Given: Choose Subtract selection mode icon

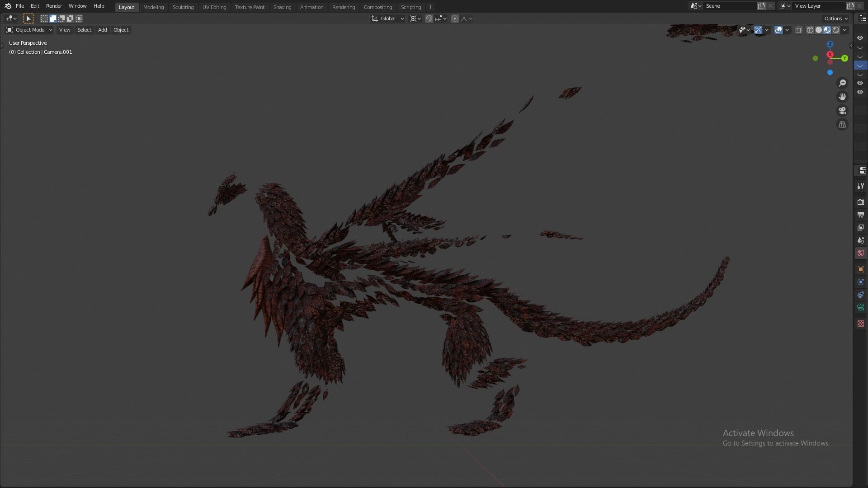Looking at the screenshot, I should click(x=61, y=19).
